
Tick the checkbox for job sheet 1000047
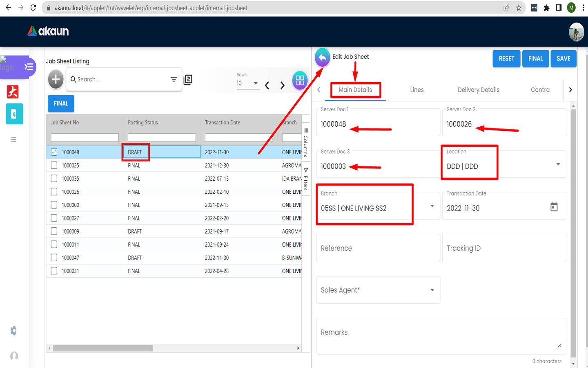click(54, 258)
